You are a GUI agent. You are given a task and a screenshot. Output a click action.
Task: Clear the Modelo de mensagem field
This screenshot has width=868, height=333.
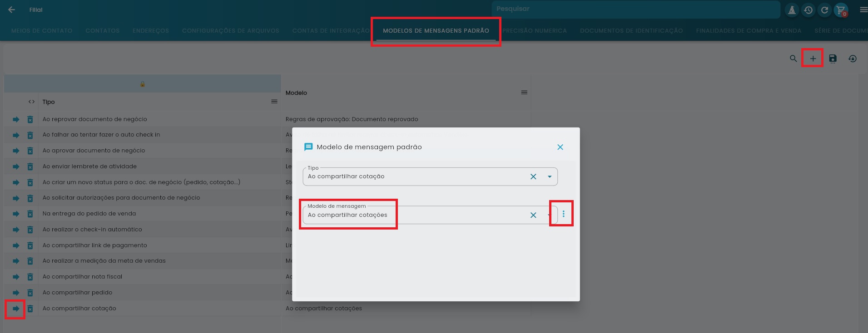click(x=533, y=215)
